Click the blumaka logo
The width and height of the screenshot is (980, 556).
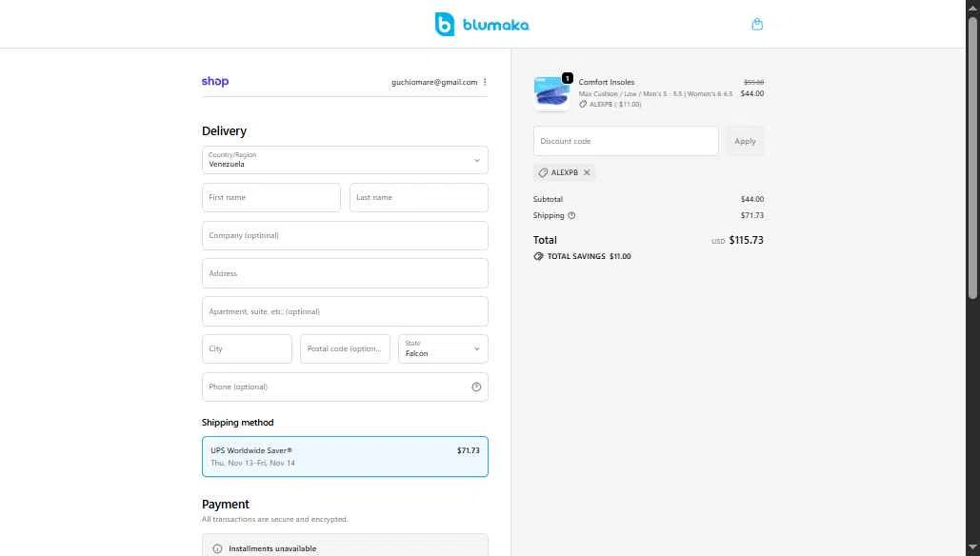(482, 25)
